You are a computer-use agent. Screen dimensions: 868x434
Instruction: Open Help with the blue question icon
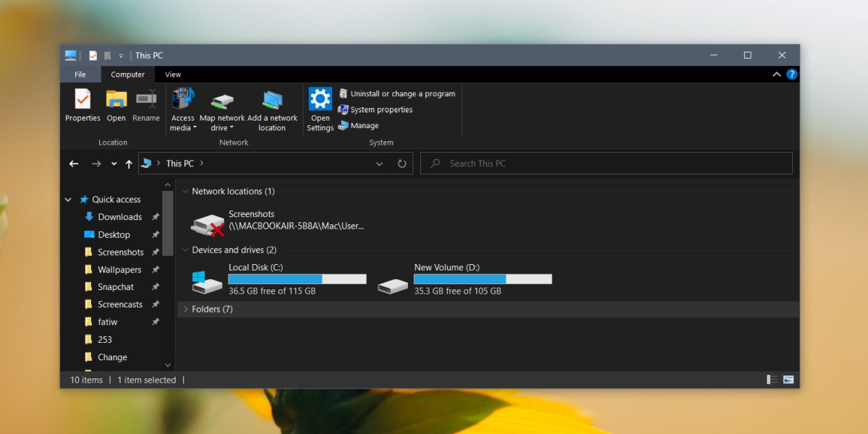(792, 75)
